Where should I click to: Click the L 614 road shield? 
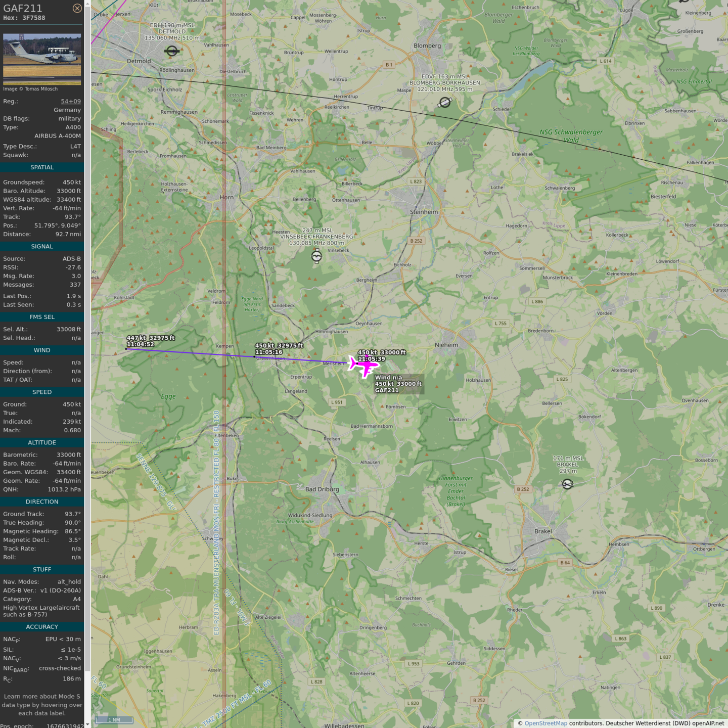point(606,61)
